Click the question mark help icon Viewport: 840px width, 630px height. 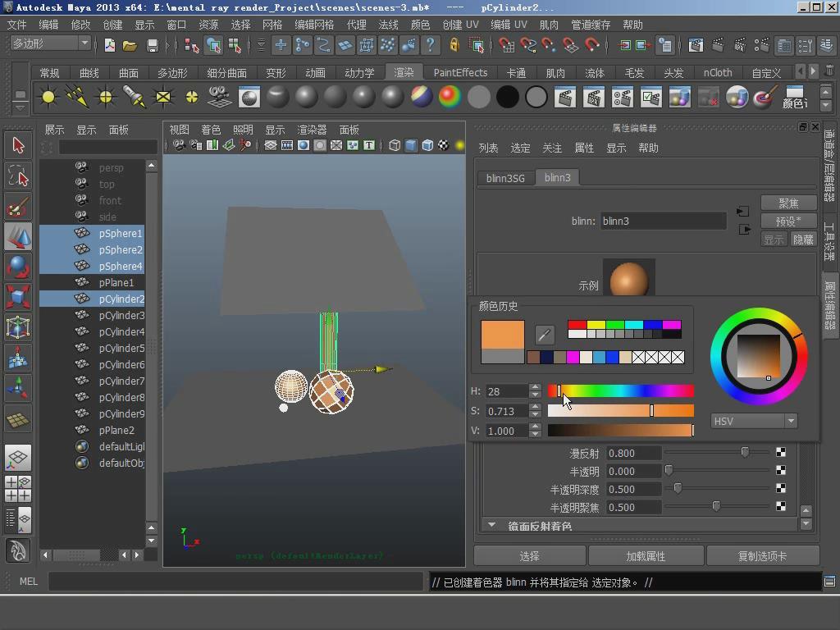click(x=430, y=45)
